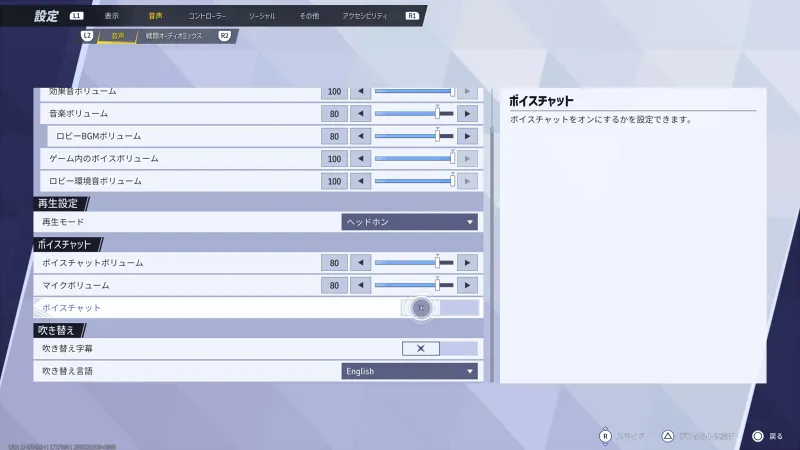Adjust the ロビー環境音ボリューム slider
The image size is (800, 450).
414,181
